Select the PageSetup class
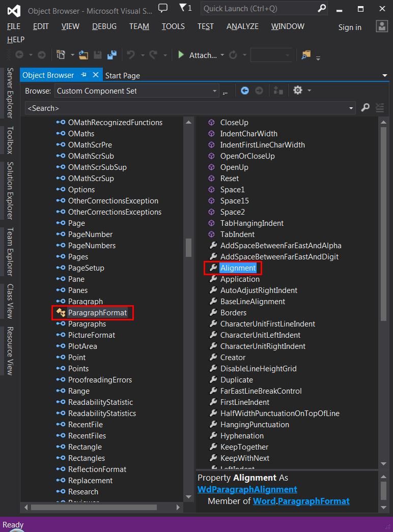The image size is (393, 532). point(86,268)
